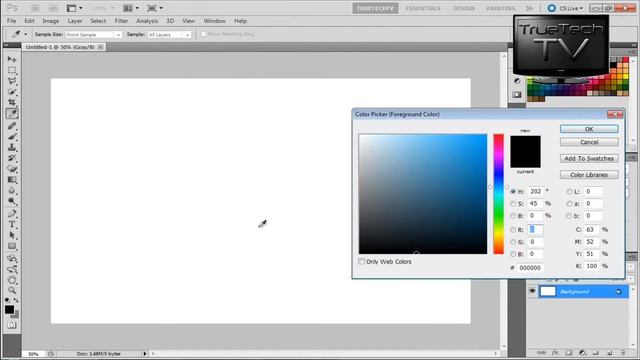Open Color Libraries

coord(589,175)
